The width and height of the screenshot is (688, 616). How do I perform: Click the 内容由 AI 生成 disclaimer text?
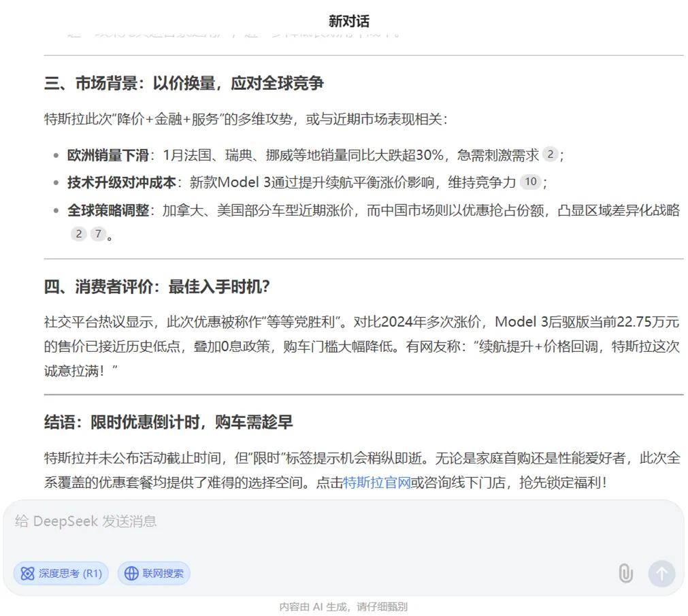(343, 606)
